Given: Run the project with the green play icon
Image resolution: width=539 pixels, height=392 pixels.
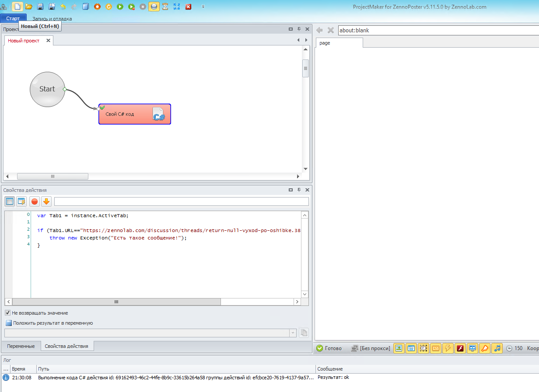Looking at the screenshot, I should (x=120, y=7).
